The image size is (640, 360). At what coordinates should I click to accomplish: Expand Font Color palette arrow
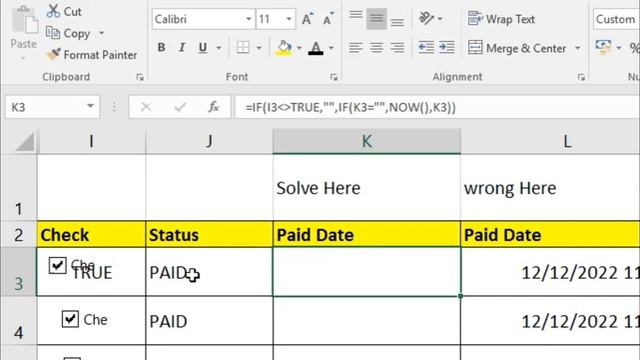coord(331,48)
